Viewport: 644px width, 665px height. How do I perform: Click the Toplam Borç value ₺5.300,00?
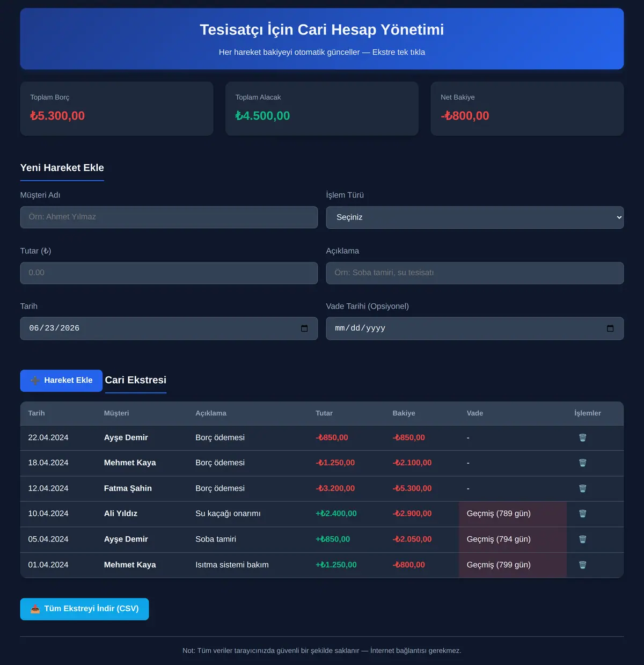tap(57, 116)
